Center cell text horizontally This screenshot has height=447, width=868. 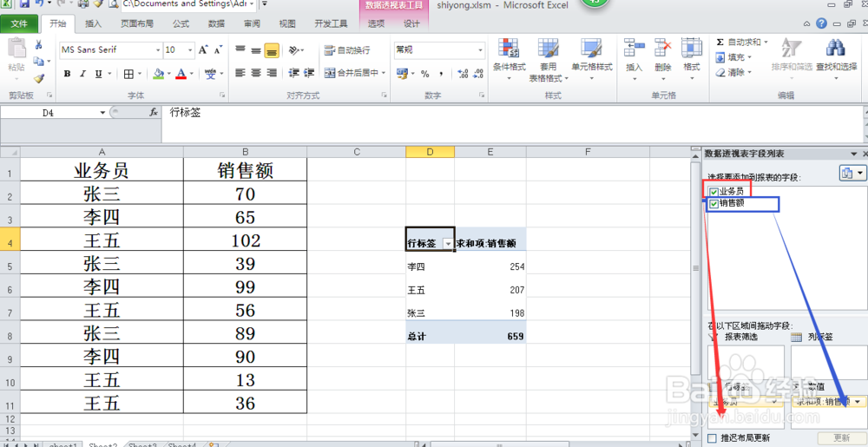[256, 72]
